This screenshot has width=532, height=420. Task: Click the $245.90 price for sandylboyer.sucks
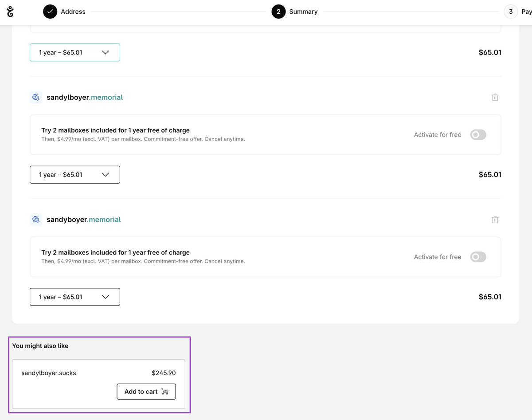[x=164, y=373]
